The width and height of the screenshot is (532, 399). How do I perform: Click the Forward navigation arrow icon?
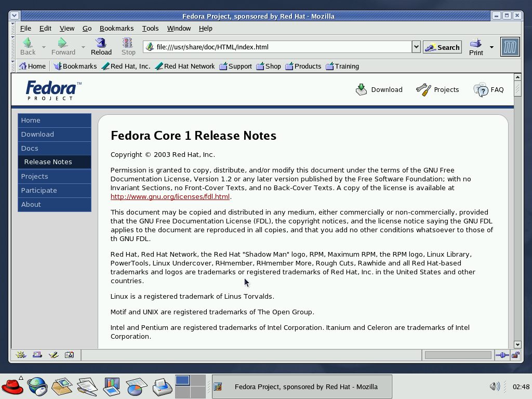(62, 43)
